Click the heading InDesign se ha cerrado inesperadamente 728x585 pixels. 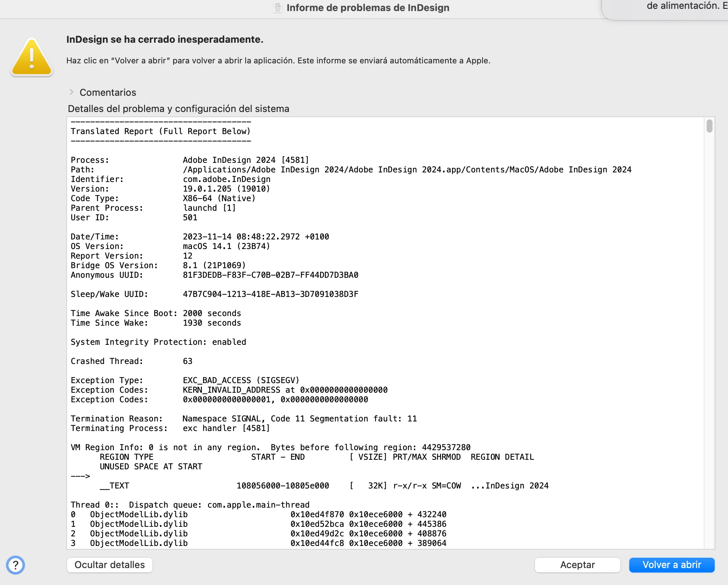(165, 39)
